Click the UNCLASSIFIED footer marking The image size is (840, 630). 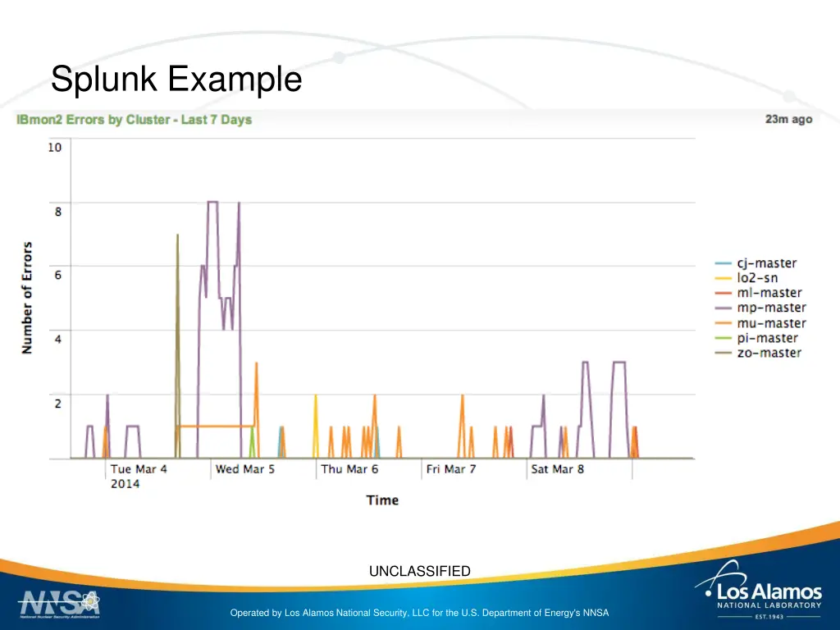pos(419,571)
